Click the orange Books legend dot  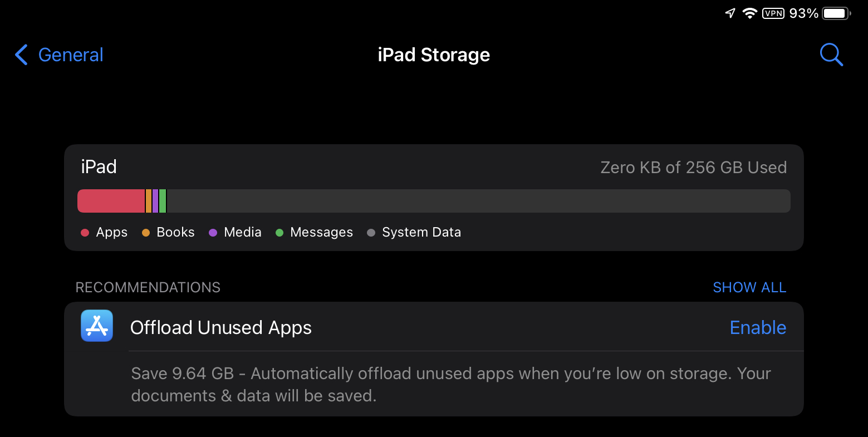(x=146, y=233)
